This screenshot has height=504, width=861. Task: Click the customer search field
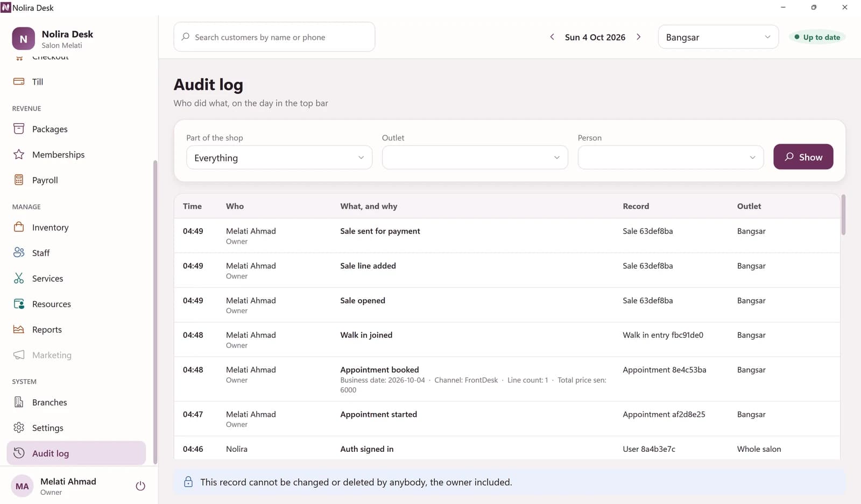tap(274, 37)
